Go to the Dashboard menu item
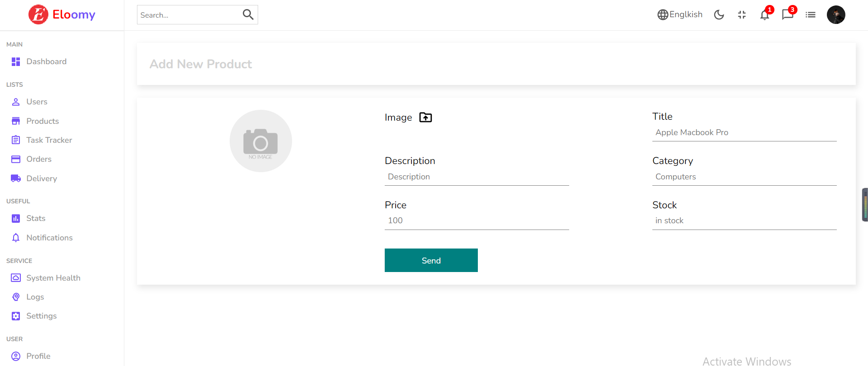 [x=47, y=61]
